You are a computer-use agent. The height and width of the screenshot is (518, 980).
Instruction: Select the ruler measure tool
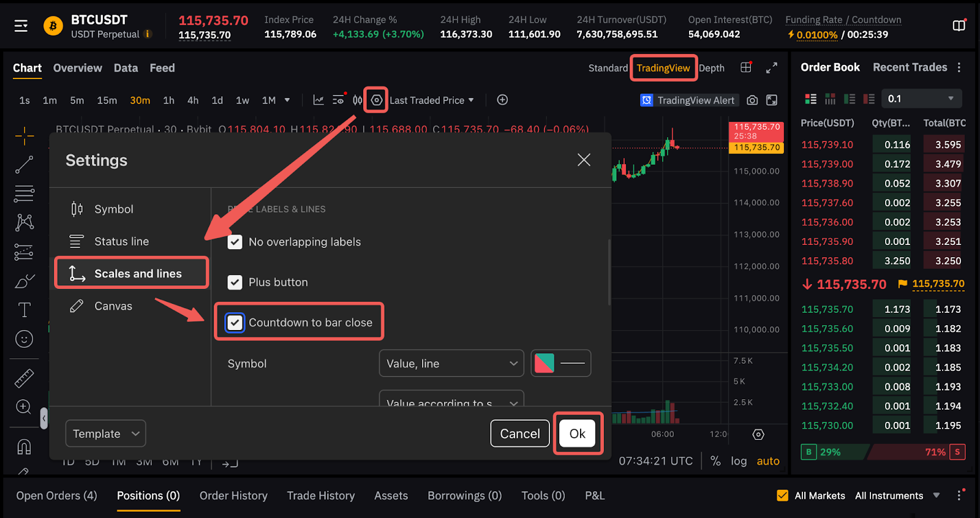24,378
